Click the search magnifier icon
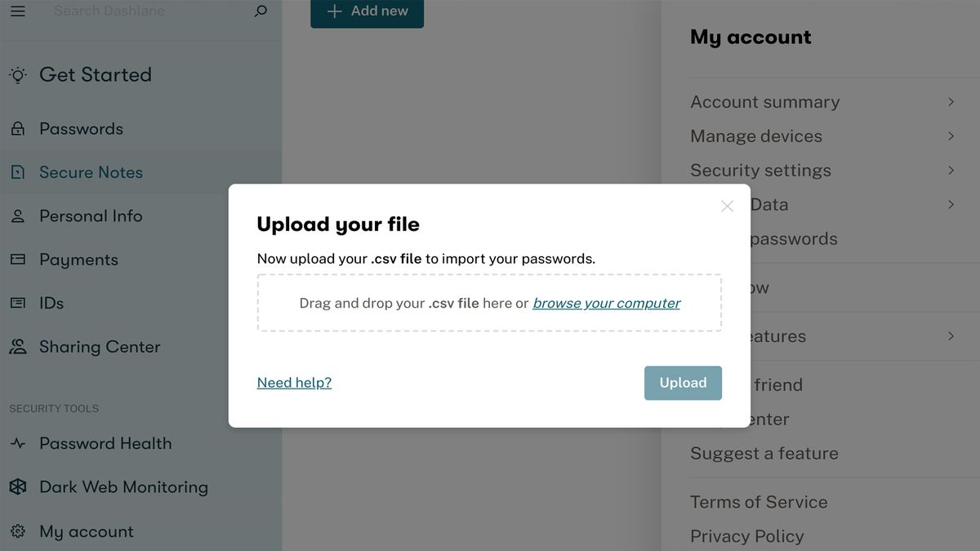 [x=260, y=11]
